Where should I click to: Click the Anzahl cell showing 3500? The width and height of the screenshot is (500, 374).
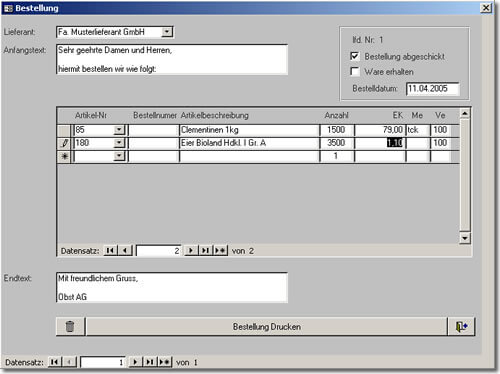pyautogui.click(x=337, y=143)
